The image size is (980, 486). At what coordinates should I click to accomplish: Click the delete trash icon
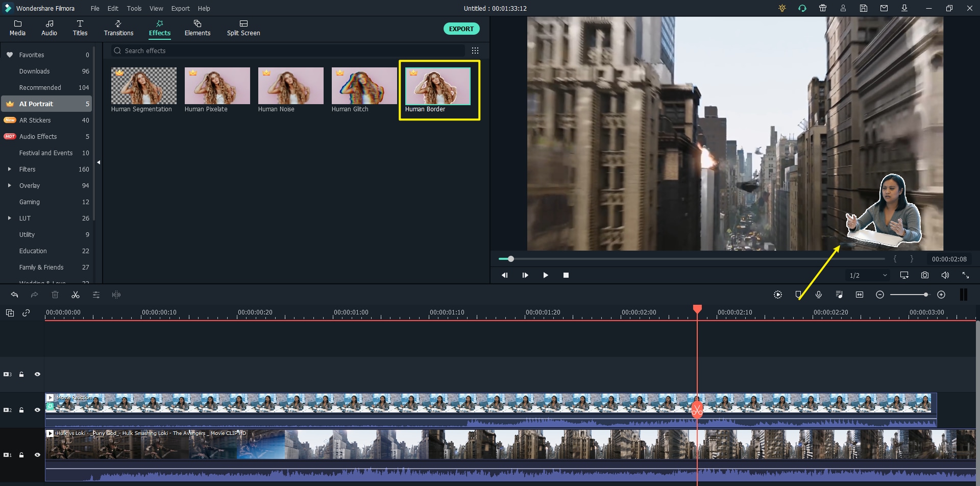[55, 295]
